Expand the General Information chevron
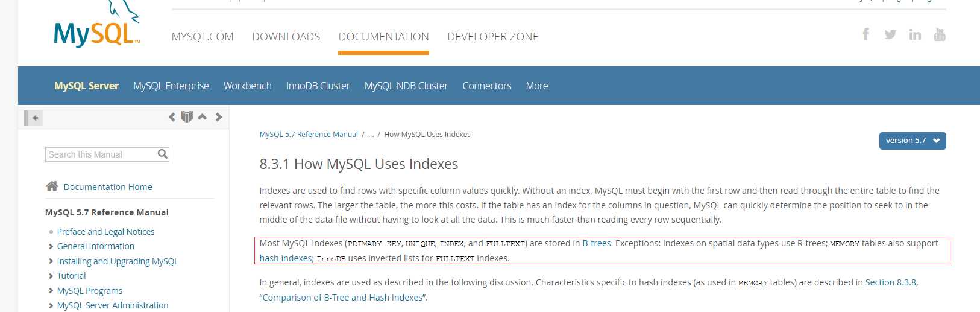 click(51, 246)
